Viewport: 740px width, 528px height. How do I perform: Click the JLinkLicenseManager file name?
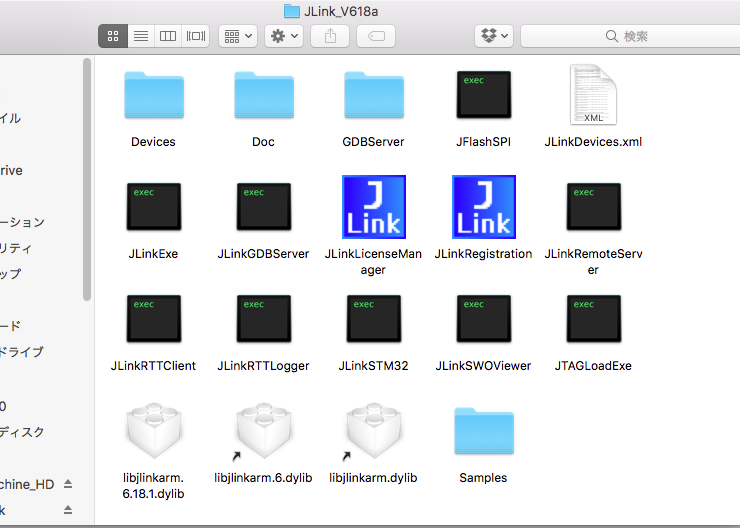click(x=373, y=261)
